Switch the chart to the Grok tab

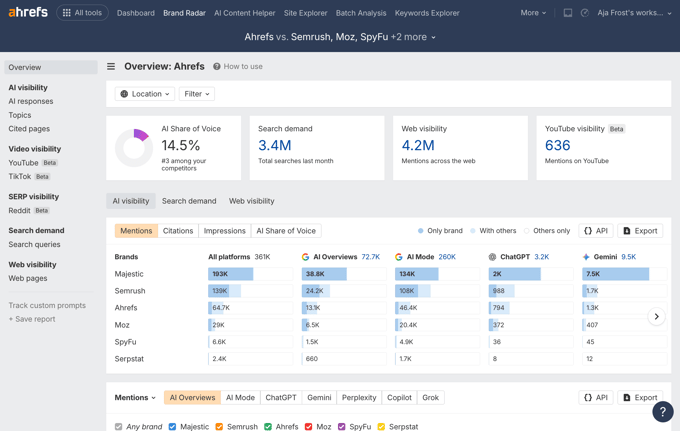point(430,397)
